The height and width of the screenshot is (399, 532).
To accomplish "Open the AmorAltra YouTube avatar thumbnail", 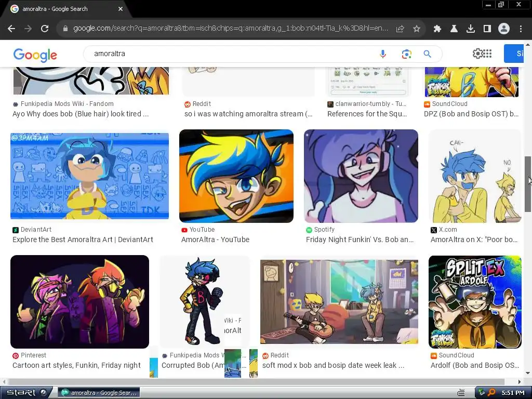I will pyautogui.click(x=236, y=176).
